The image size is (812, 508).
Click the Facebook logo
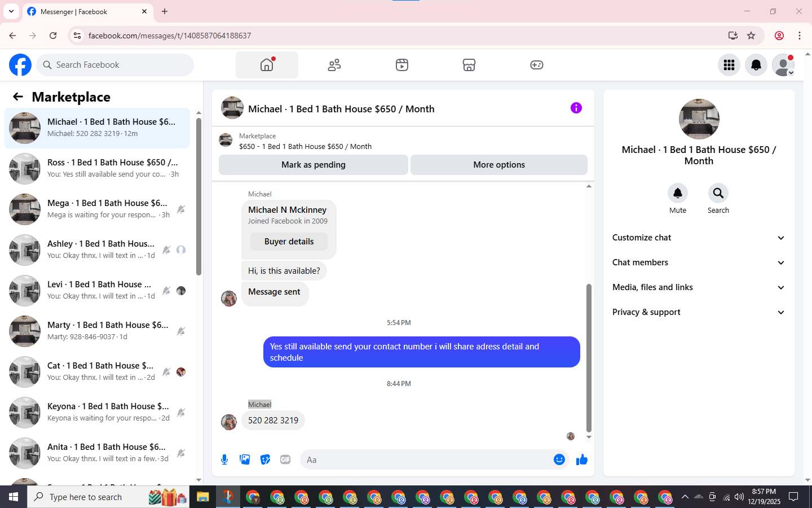tap(20, 65)
